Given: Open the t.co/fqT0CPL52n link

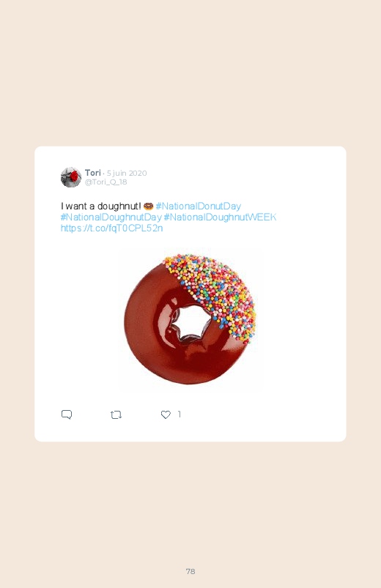Looking at the screenshot, I should click(x=112, y=228).
